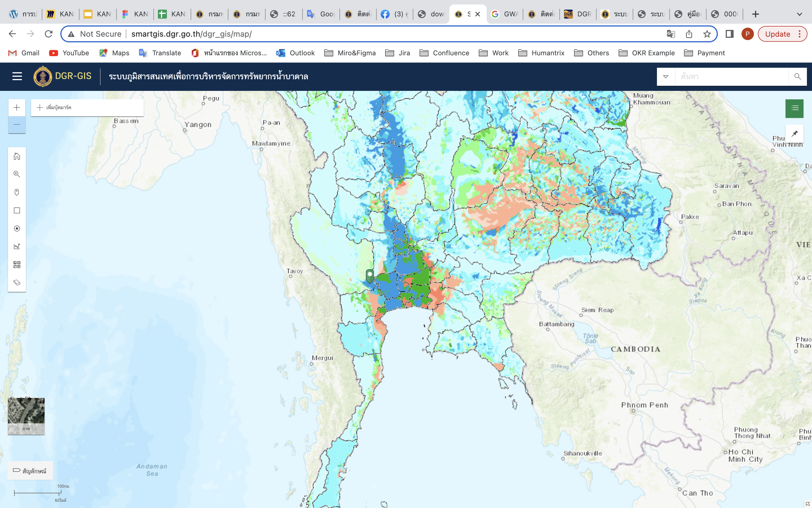
Task: Select the rectangle selection tool
Action: point(17,210)
